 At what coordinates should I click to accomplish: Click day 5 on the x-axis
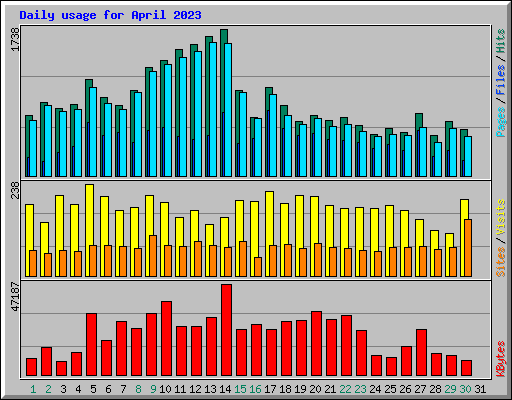pyautogui.click(x=93, y=389)
